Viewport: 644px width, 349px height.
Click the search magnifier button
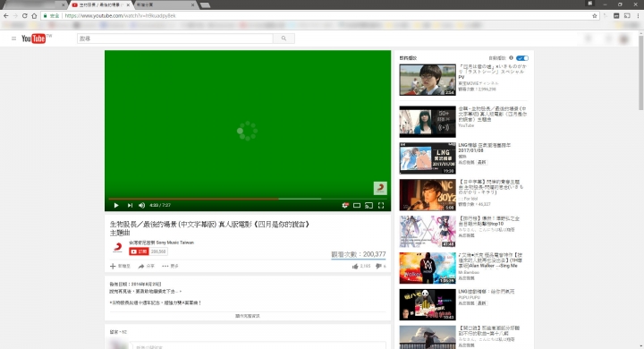284,38
